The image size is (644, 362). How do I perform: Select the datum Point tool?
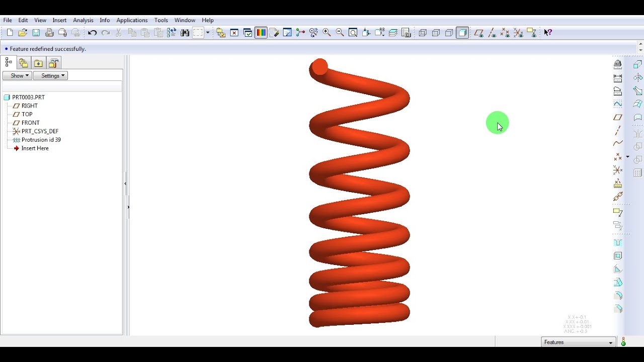[618, 157]
